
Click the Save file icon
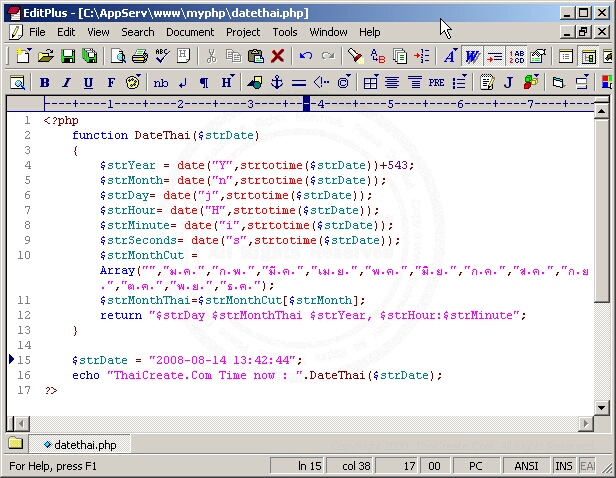click(x=67, y=56)
